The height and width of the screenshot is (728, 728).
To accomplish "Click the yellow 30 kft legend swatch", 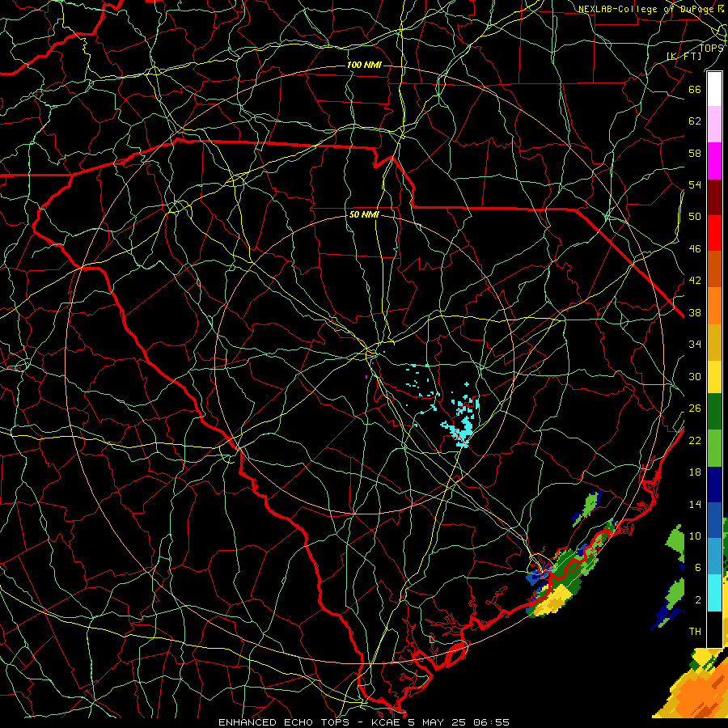I will (x=714, y=377).
